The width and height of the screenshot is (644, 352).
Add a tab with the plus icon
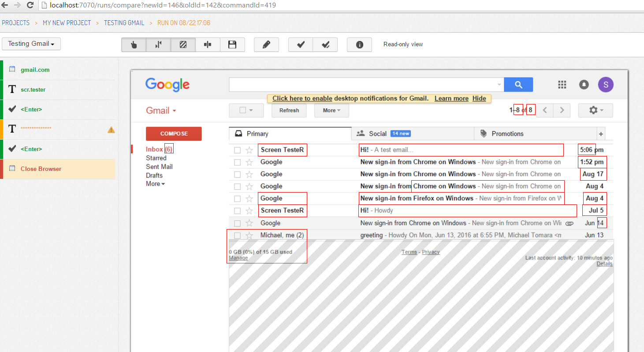[601, 134]
